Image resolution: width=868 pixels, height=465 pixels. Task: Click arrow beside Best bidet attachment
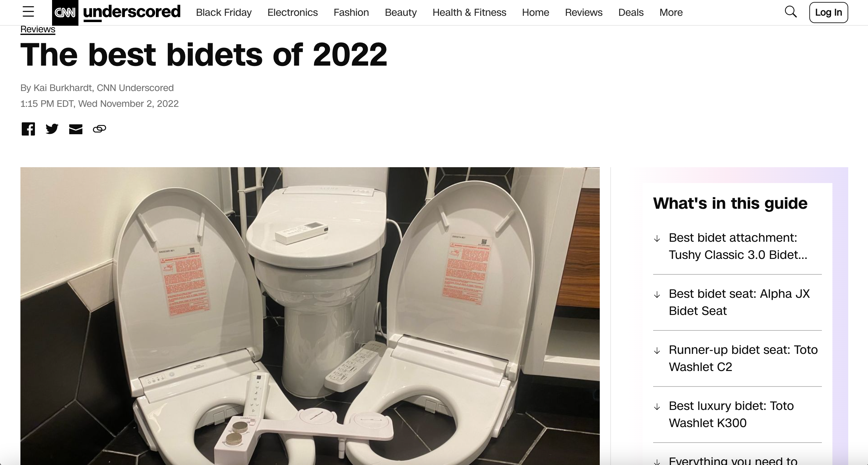click(657, 239)
